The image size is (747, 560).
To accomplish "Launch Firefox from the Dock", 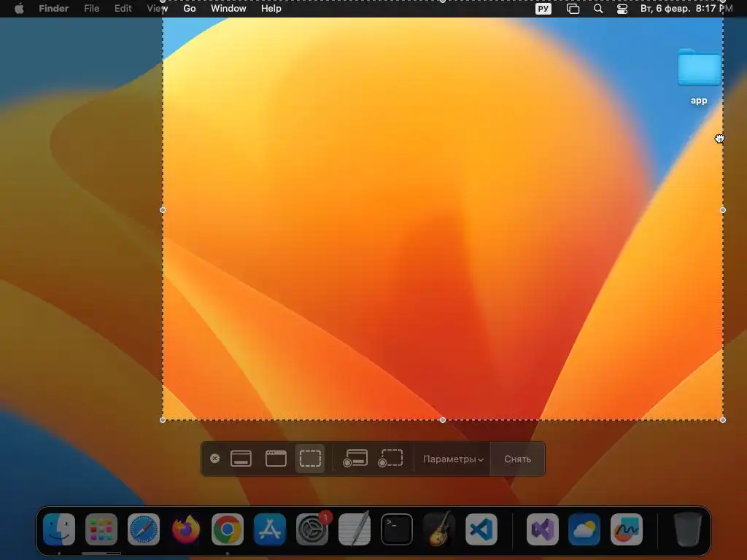I will 186,529.
